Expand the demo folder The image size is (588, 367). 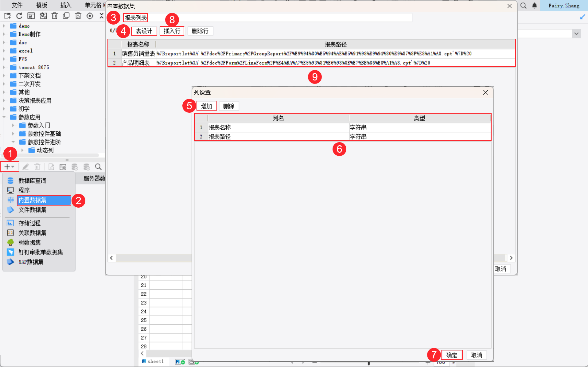click(x=4, y=26)
